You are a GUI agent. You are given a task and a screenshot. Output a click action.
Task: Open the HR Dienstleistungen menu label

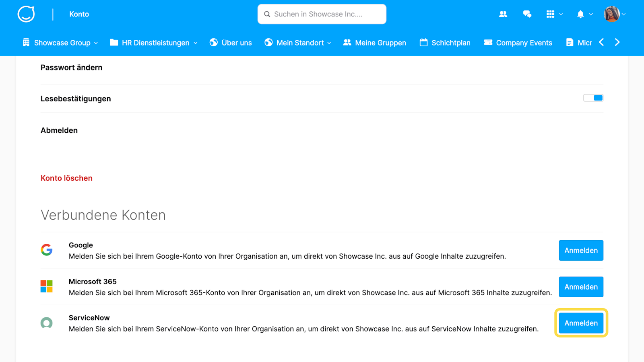click(156, 43)
